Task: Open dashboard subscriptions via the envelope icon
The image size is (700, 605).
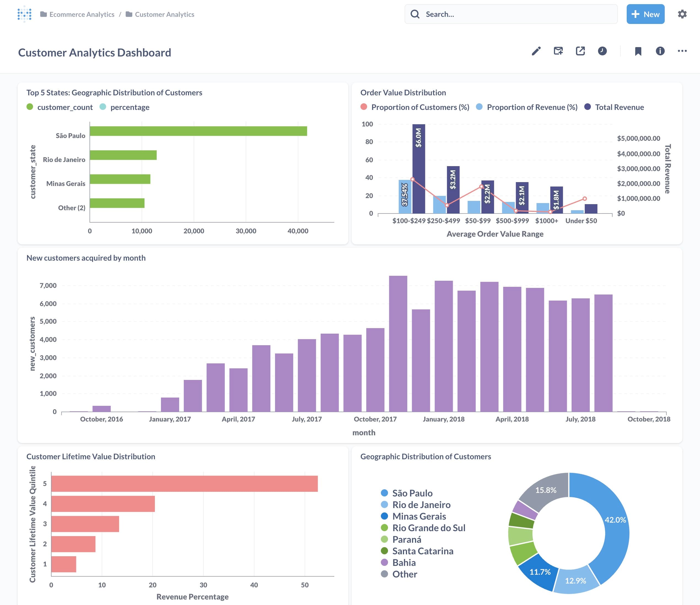Action: point(558,51)
